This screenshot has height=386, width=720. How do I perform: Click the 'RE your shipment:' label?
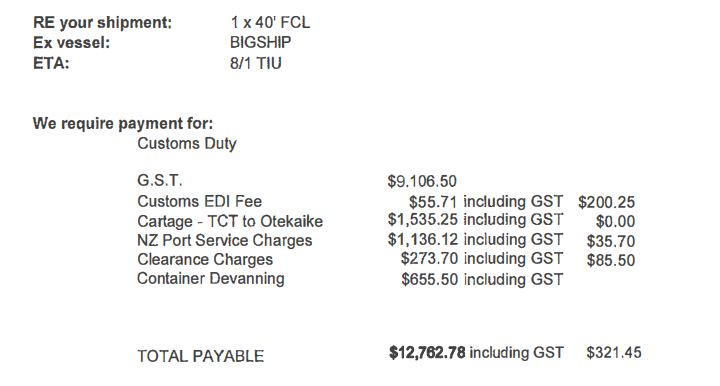click(x=102, y=23)
